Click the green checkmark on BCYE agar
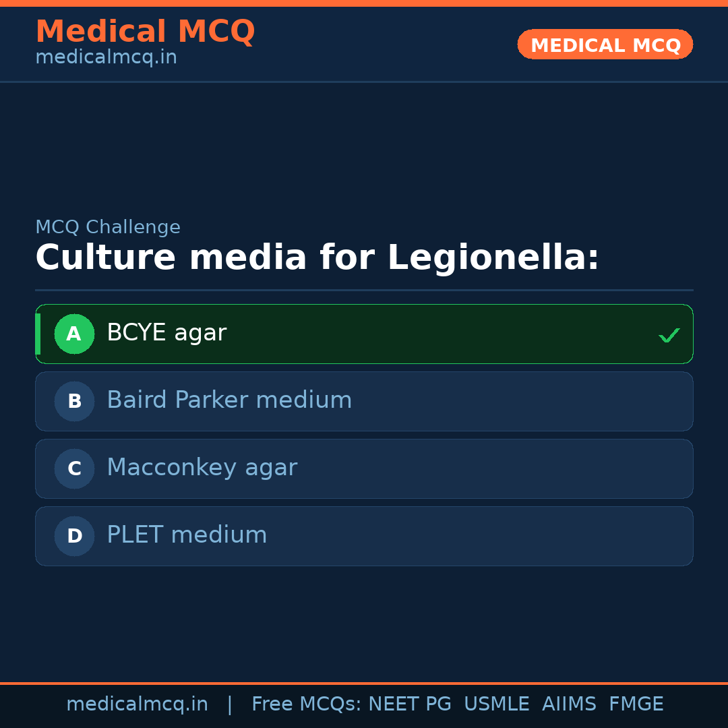The height and width of the screenshot is (728, 728). tap(669, 335)
